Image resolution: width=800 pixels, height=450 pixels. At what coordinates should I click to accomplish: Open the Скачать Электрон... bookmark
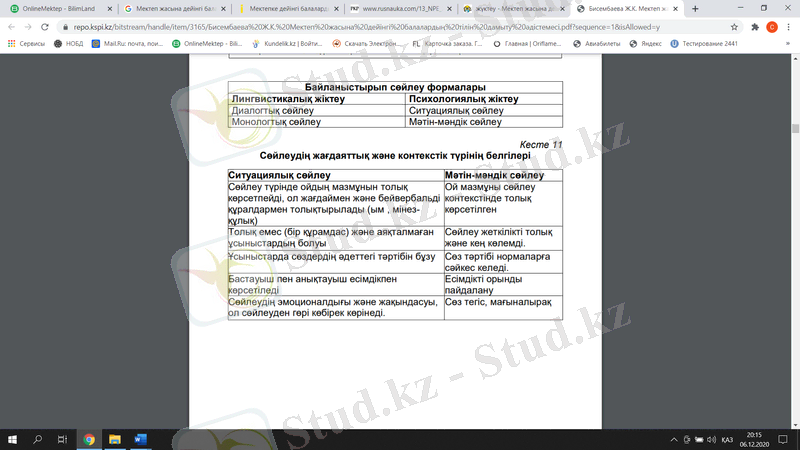click(367, 44)
